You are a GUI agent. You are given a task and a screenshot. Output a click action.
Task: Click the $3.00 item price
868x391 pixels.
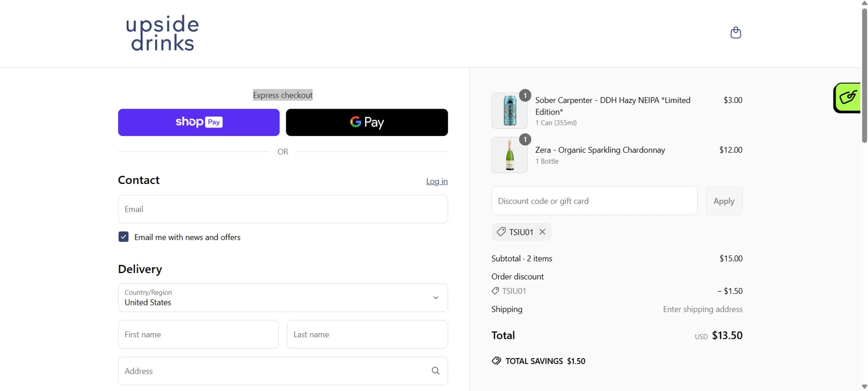tap(733, 100)
